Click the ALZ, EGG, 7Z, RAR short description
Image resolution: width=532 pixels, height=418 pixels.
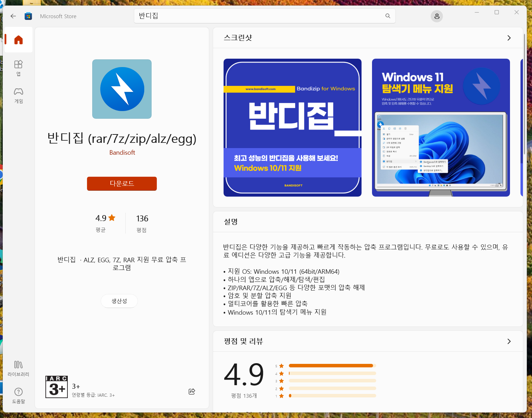(x=122, y=264)
